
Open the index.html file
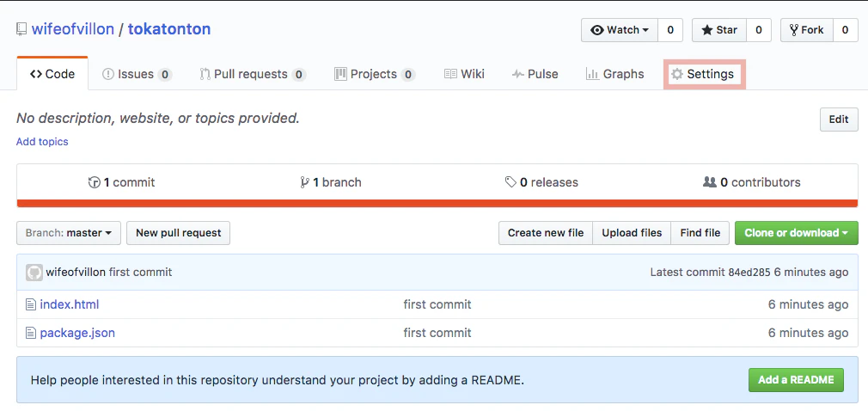tap(70, 304)
